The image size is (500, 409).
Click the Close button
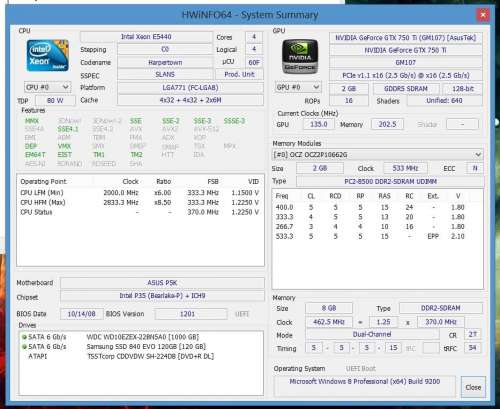click(x=473, y=387)
